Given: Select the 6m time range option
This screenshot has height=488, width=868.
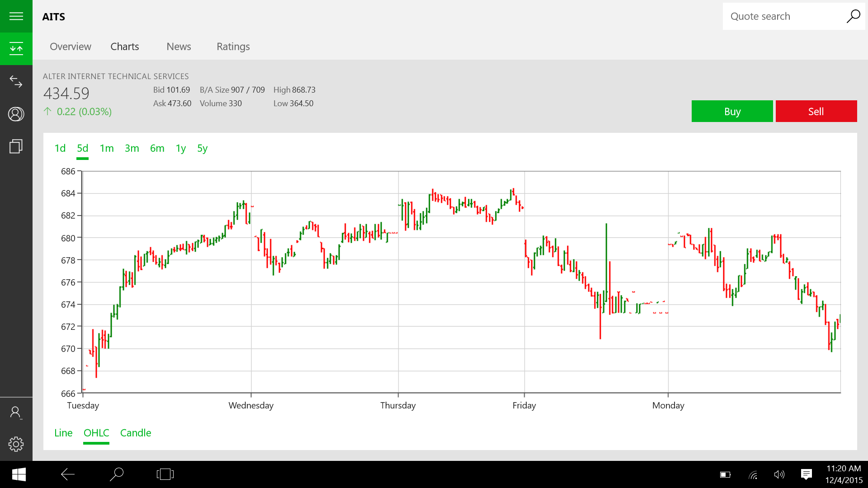Looking at the screenshot, I should point(157,148).
